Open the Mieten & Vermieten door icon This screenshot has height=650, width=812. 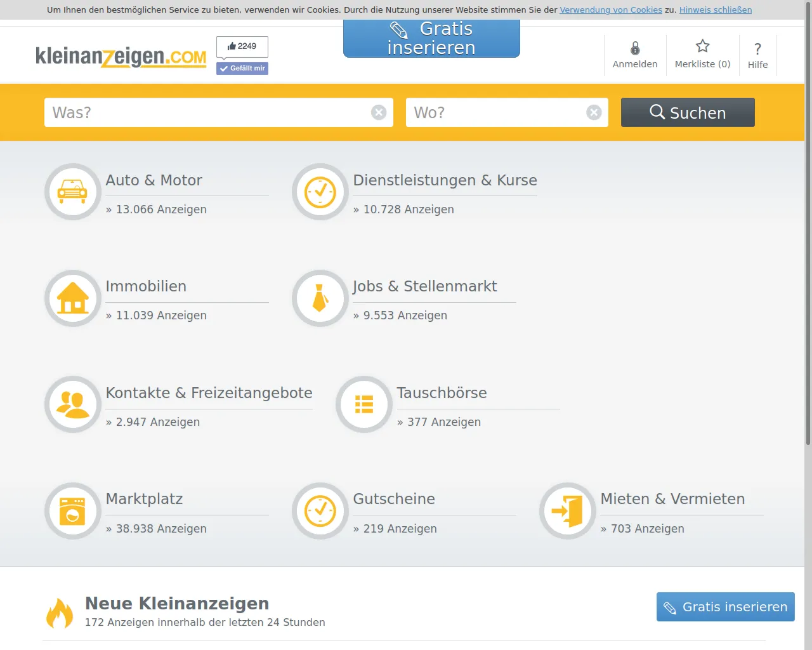point(568,511)
